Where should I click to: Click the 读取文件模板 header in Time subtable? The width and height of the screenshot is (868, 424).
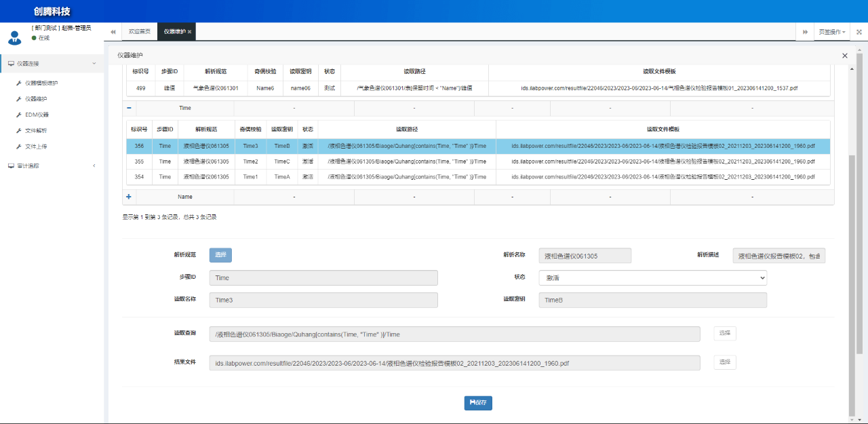[663, 129]
